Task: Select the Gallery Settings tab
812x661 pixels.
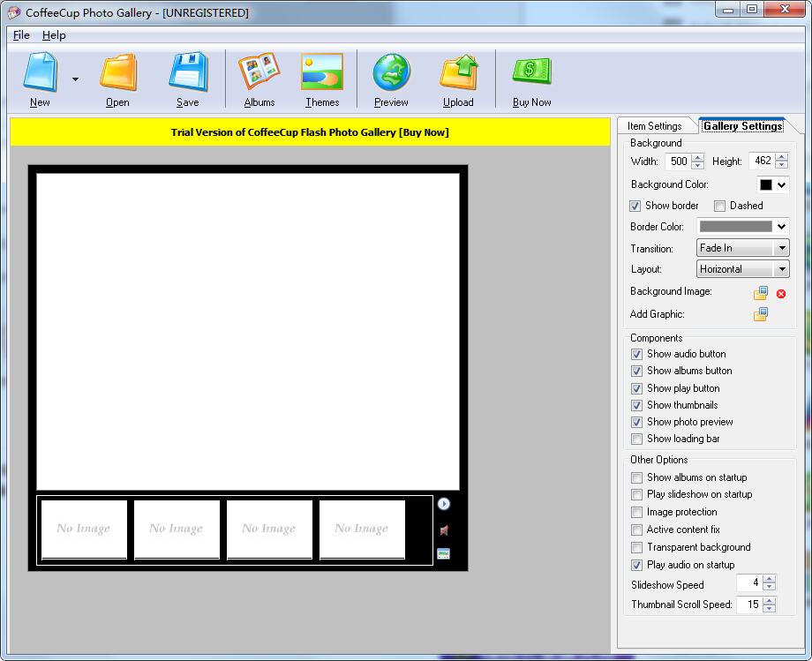Action: click(x=743, y=126)
